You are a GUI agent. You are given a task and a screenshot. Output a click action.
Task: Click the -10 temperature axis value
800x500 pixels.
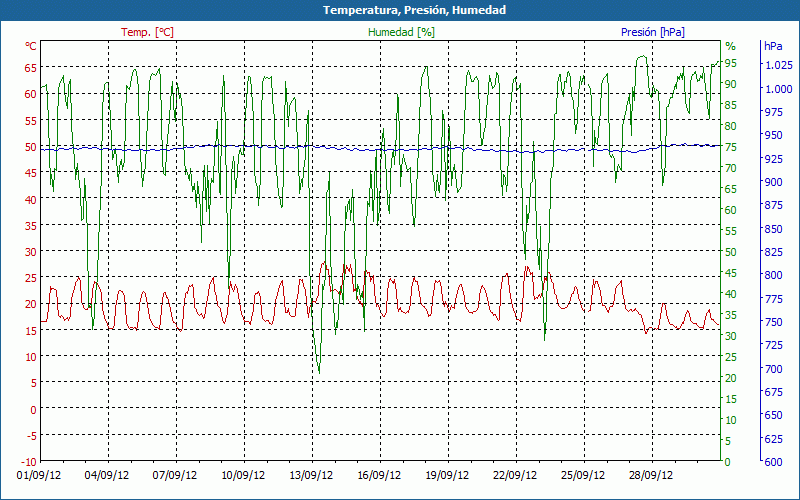coord(29,462)
